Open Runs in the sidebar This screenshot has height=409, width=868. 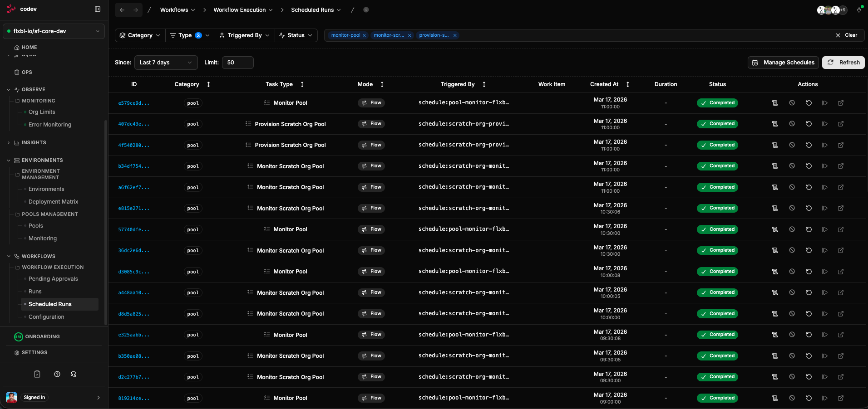click(x=35, y=292)
